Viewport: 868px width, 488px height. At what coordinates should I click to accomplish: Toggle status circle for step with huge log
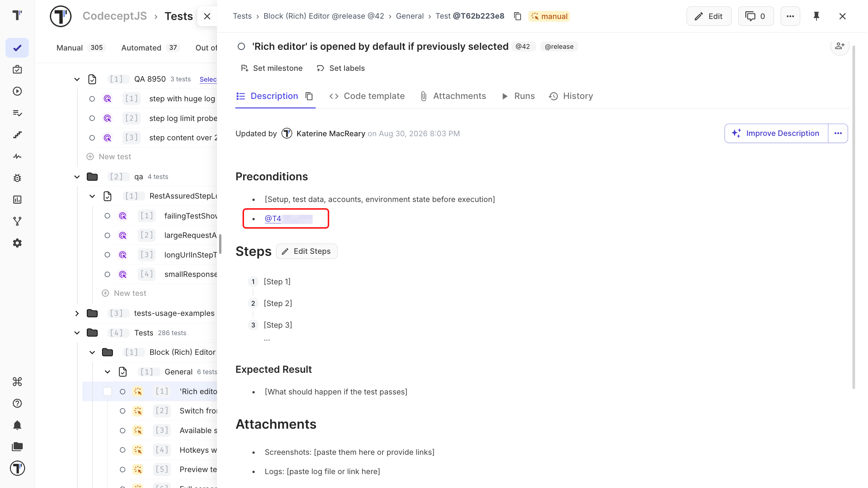point(92,99)
